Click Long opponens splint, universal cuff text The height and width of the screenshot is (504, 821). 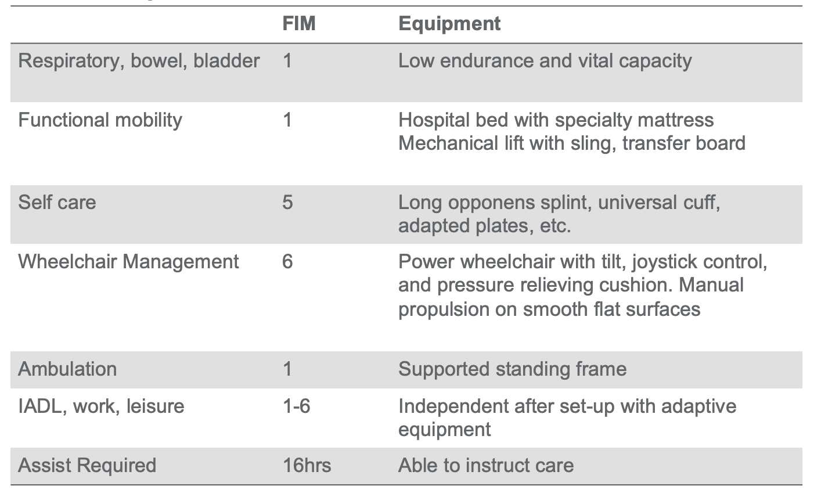pyautogui.click(x=559, y=203)
